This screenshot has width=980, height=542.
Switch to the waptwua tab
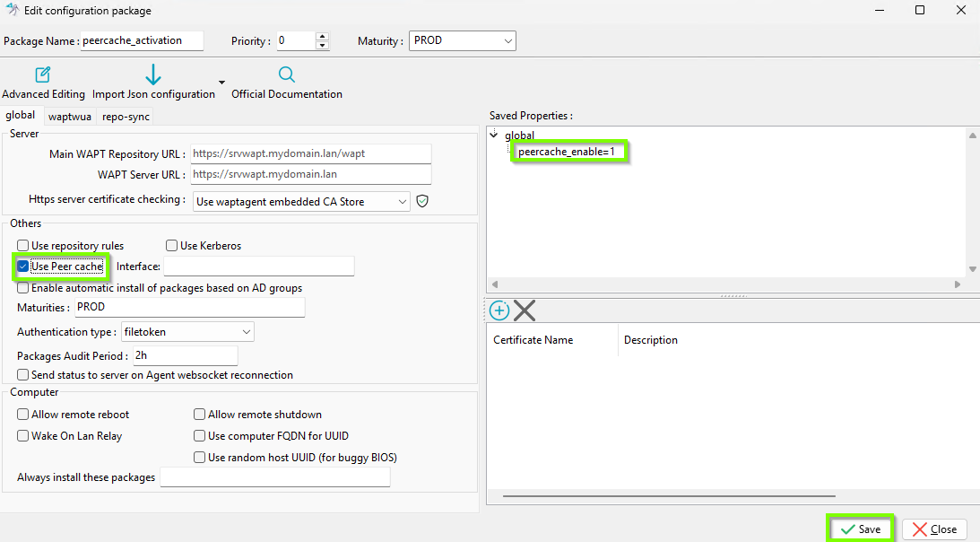[x=70, y=117]
